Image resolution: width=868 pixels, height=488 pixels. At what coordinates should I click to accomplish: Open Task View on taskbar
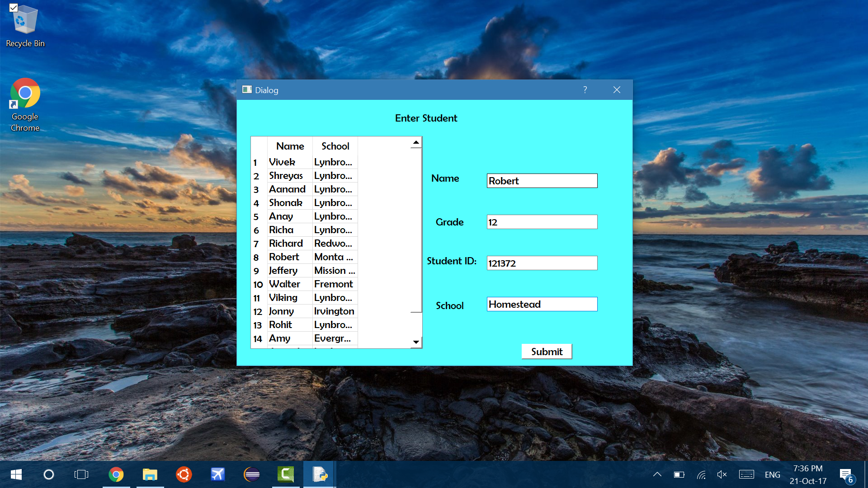coord(81,474)
